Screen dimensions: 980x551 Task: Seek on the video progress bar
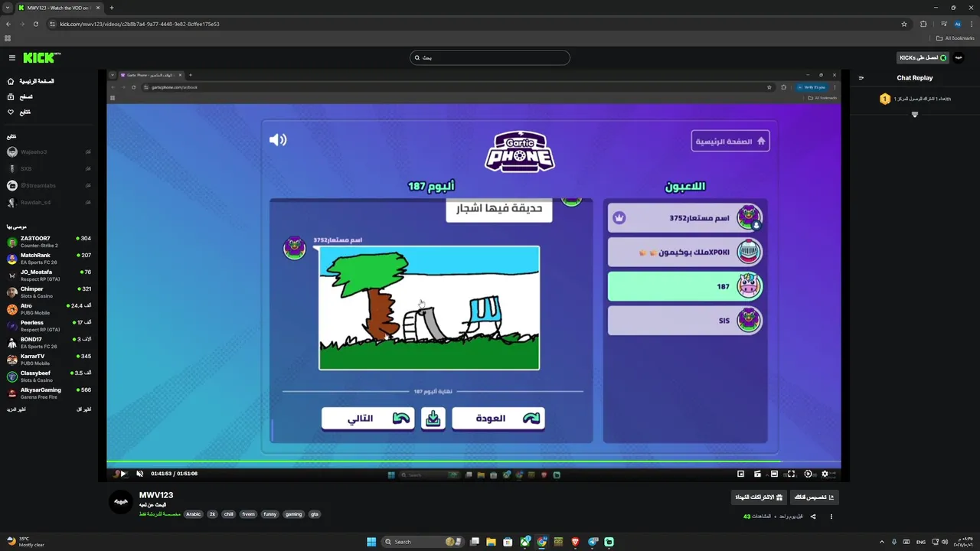(474, 462)
